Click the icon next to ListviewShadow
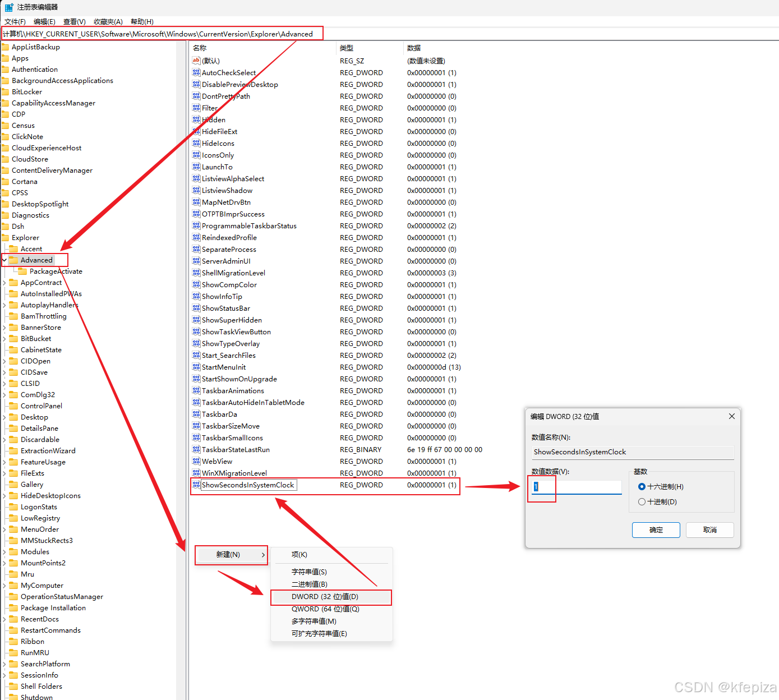Screen dimensions: 779x700 tap(196, 190)
